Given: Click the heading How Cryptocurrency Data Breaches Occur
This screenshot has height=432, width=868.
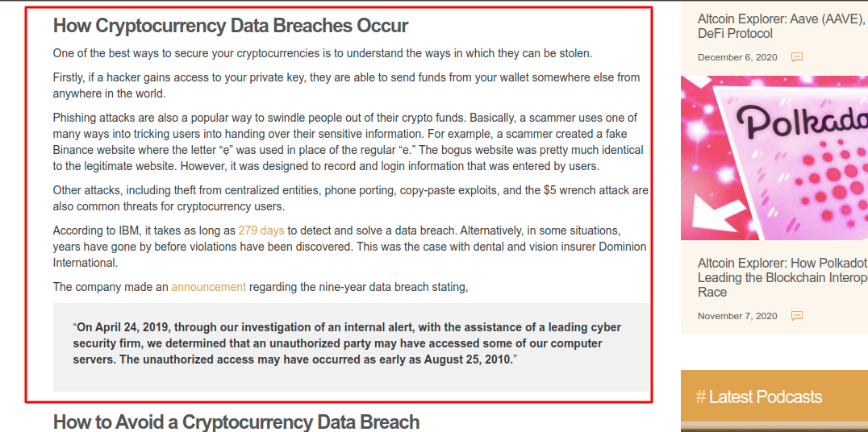Looking at the screenshot, I should [231, 26].
